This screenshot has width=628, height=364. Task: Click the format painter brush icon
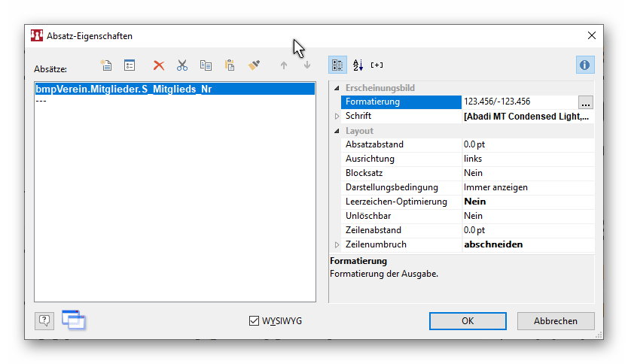point(254,65)
